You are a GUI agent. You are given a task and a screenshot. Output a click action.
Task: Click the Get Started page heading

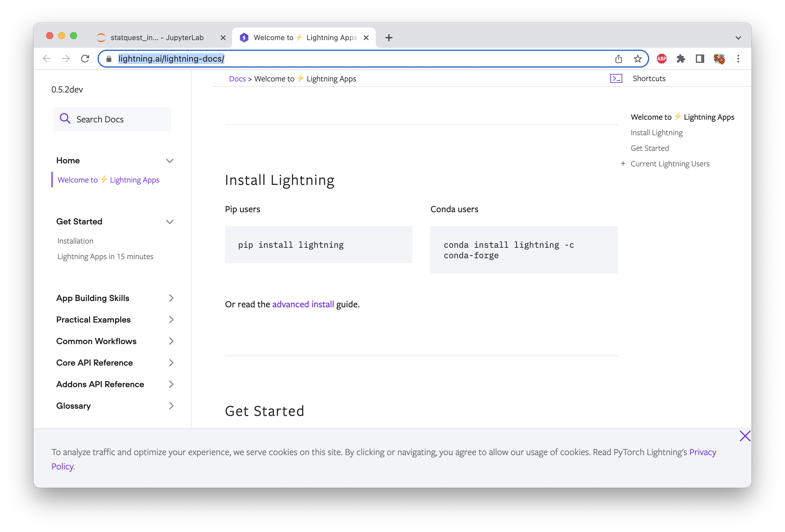click(264, 411)
